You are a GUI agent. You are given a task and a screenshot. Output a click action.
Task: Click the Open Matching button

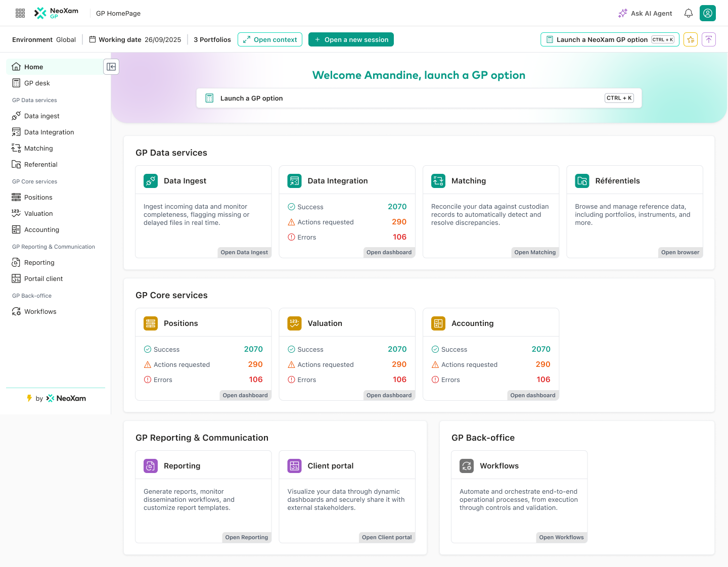point(535,252)
